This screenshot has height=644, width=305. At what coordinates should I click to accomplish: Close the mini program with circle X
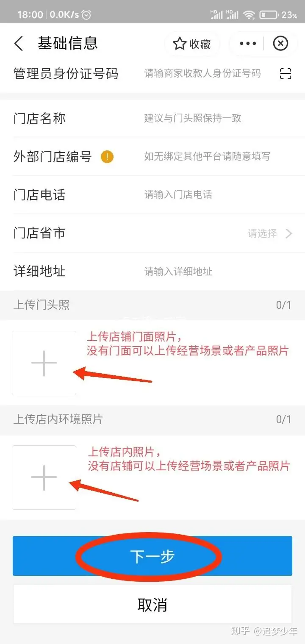tap(280, 43)
